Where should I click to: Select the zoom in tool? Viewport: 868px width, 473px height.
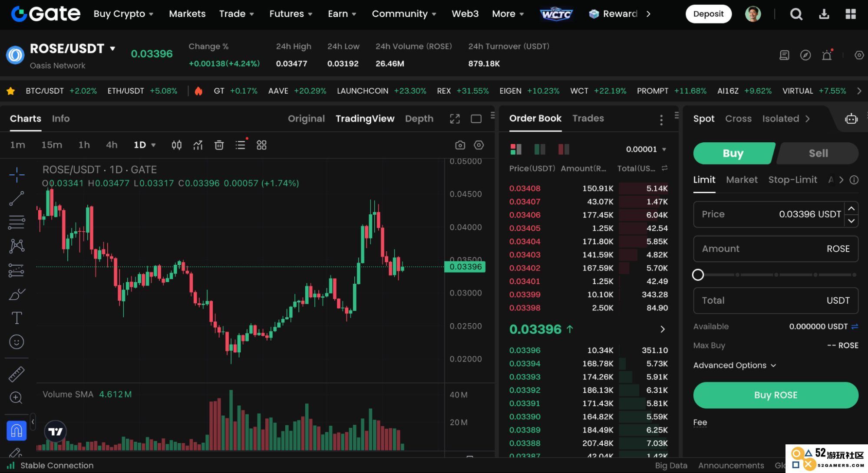coord(16,397)
